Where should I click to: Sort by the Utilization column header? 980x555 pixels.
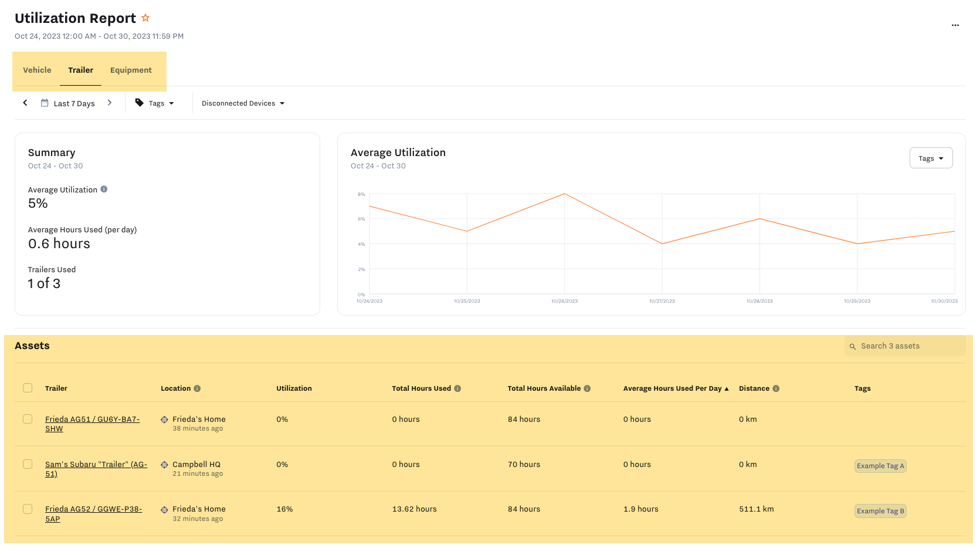click(x=294, y=388)
